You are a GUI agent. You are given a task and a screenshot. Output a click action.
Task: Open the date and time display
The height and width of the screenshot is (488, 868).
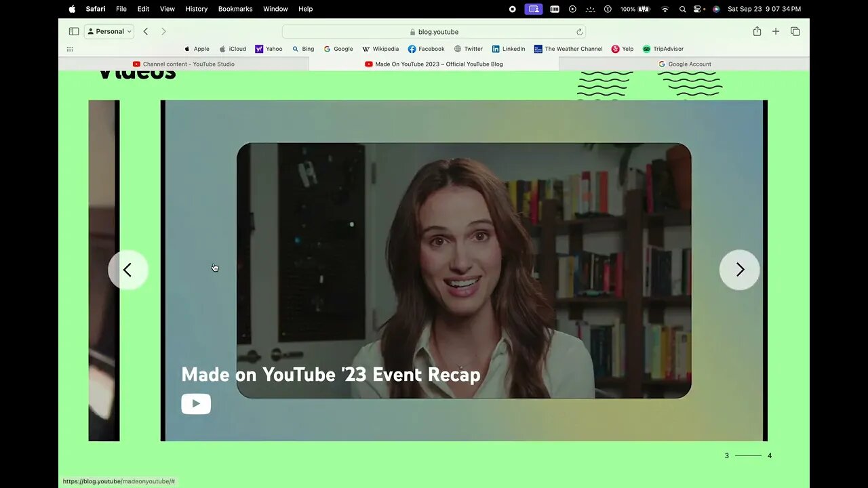(764, 9)
